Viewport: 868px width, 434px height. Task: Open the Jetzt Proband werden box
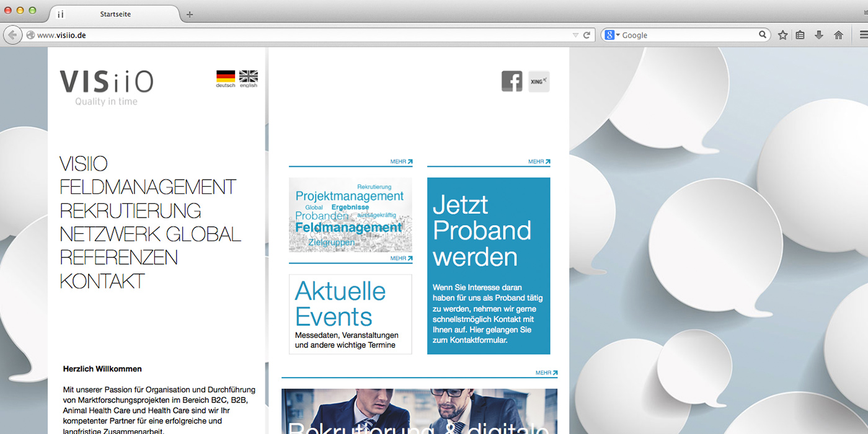tap(489, 266)
